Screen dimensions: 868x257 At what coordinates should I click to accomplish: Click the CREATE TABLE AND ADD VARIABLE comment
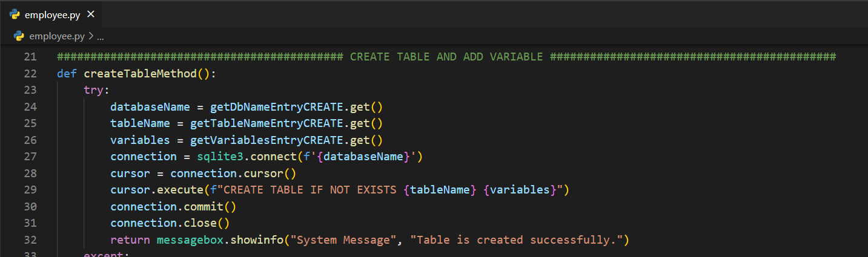click(x=446, y=57)
